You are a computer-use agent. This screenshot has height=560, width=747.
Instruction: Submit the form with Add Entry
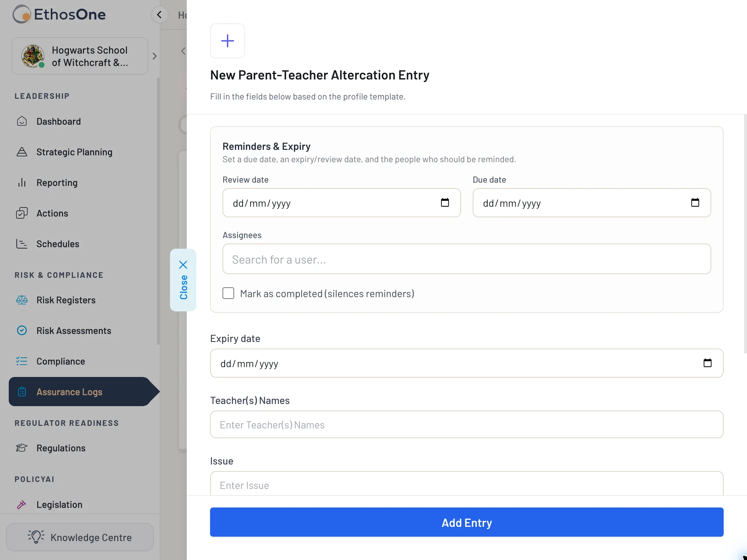[x=467, y=522]
